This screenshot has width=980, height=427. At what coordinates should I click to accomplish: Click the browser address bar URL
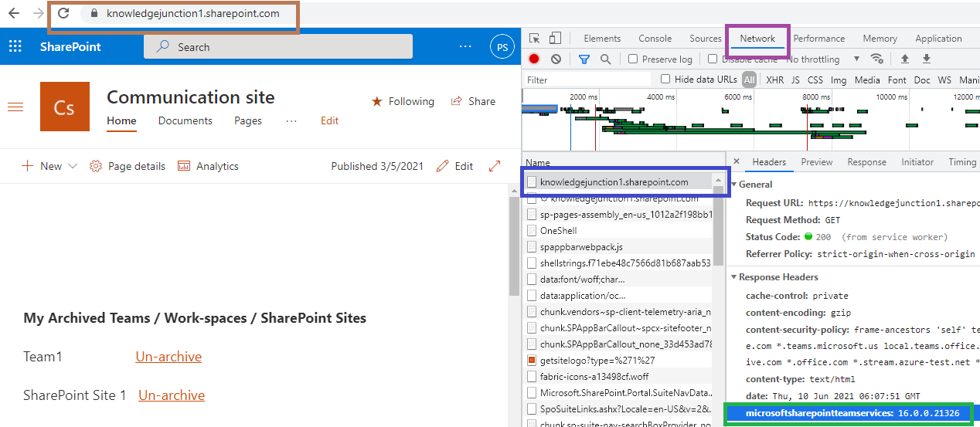click(x=193, y=13)
